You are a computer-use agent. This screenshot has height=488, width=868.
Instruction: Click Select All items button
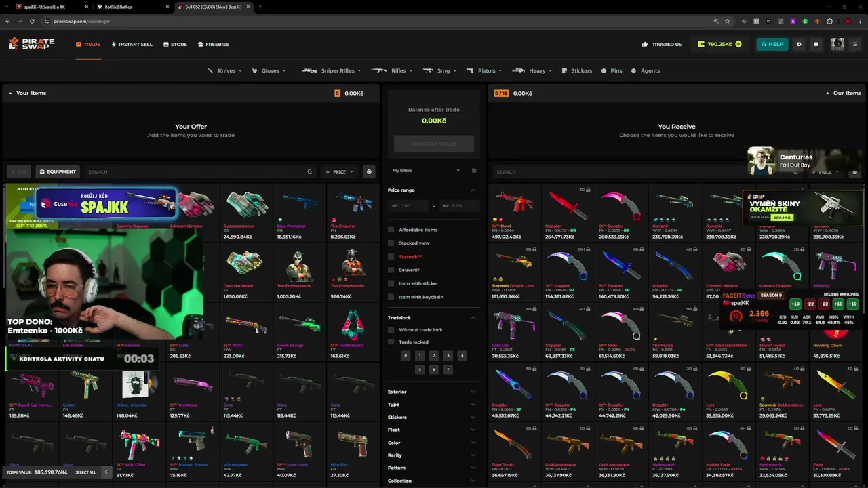[85, 472]
